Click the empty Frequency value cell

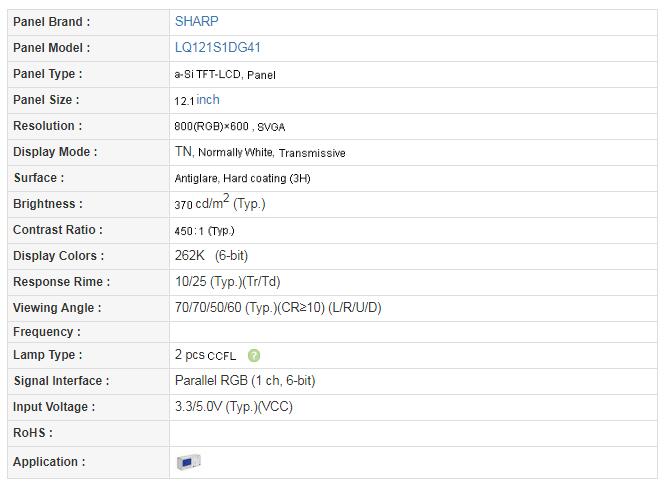point(412,332)
